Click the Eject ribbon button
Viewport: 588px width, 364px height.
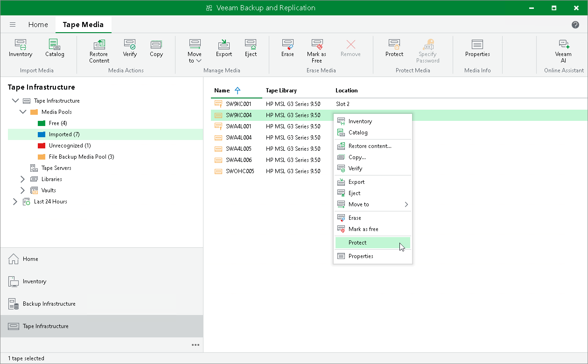(251, 49)
